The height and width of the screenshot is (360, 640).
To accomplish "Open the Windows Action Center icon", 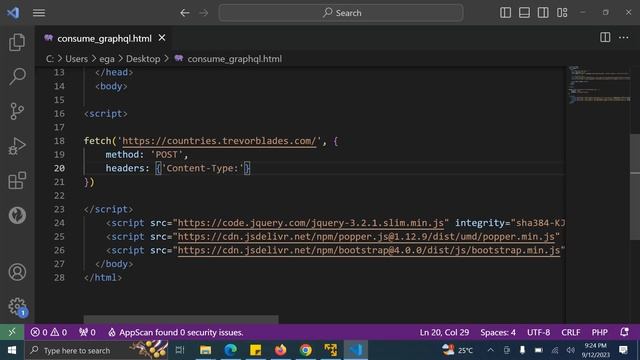I will (623, 350).
